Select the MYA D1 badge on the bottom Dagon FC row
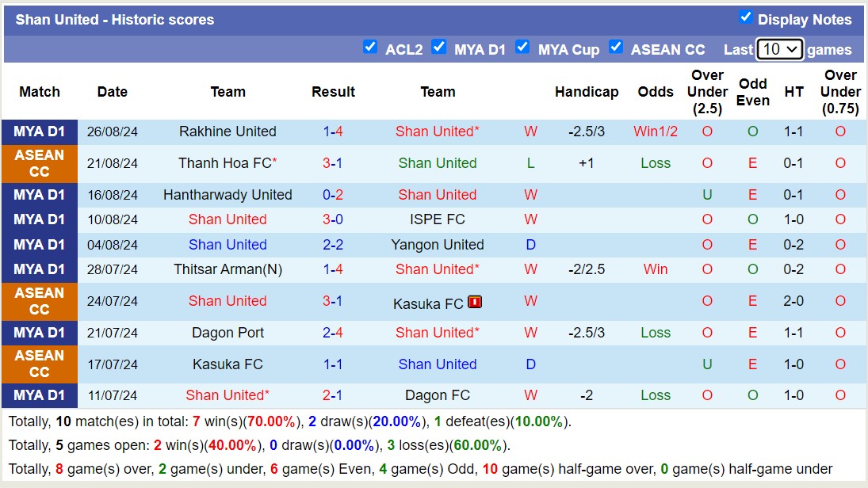This screenshot has width=868, height=488. (39, 395)
